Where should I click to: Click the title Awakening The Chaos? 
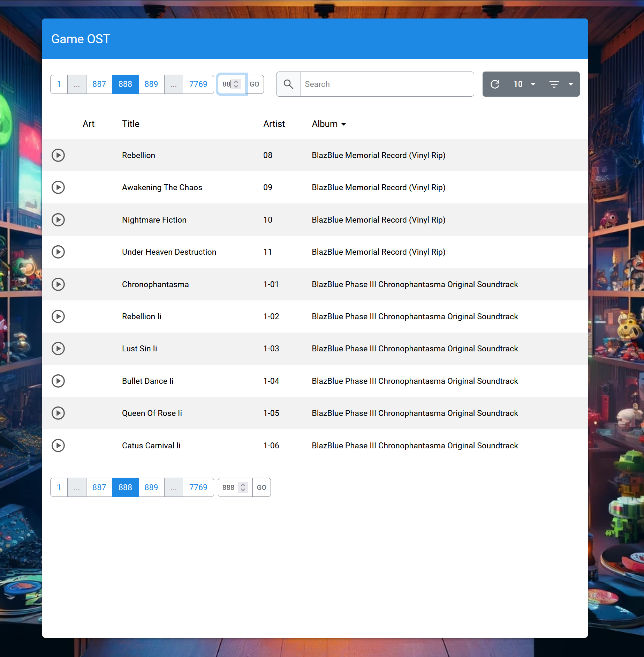[162, 187]
